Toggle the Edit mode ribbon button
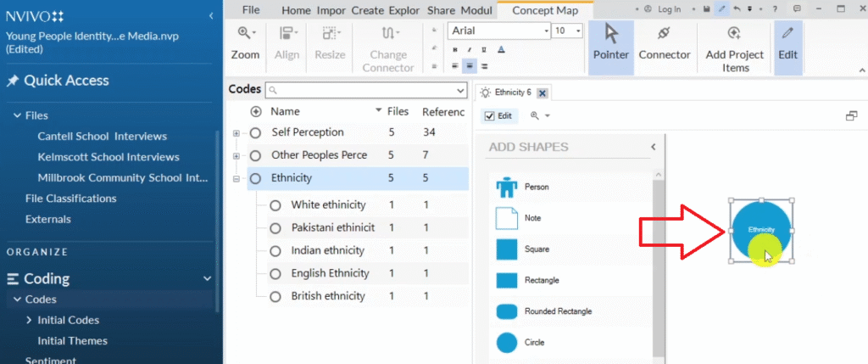Image resolution: width=868 pixels, height=364 pixels. [x=788, y=43]
